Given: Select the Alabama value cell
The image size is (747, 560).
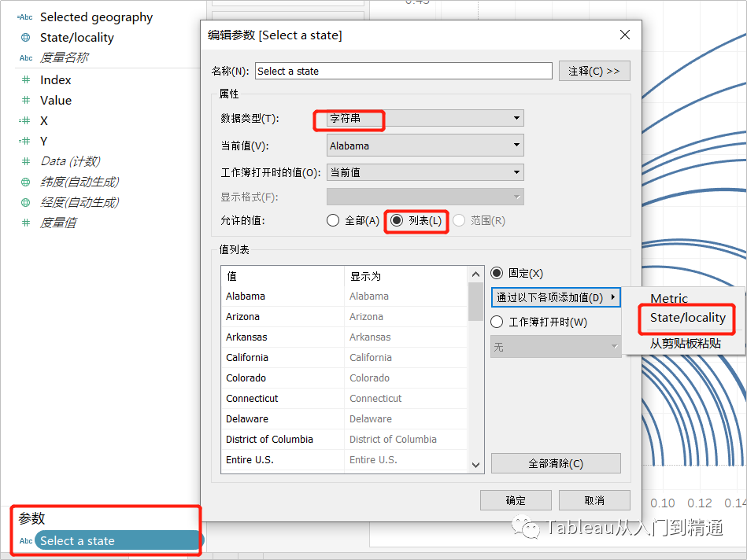Looking at the screenshot, I should point(283,297).
